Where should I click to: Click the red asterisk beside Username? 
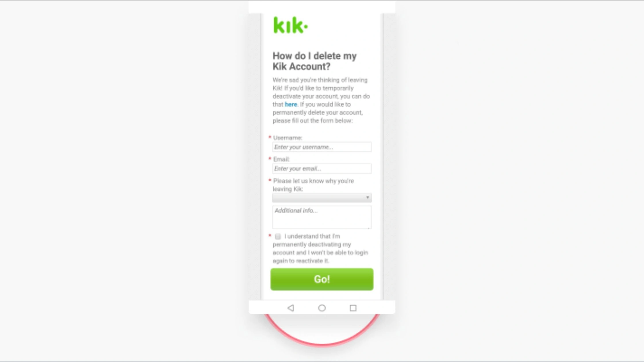click(x=270, y=137)
